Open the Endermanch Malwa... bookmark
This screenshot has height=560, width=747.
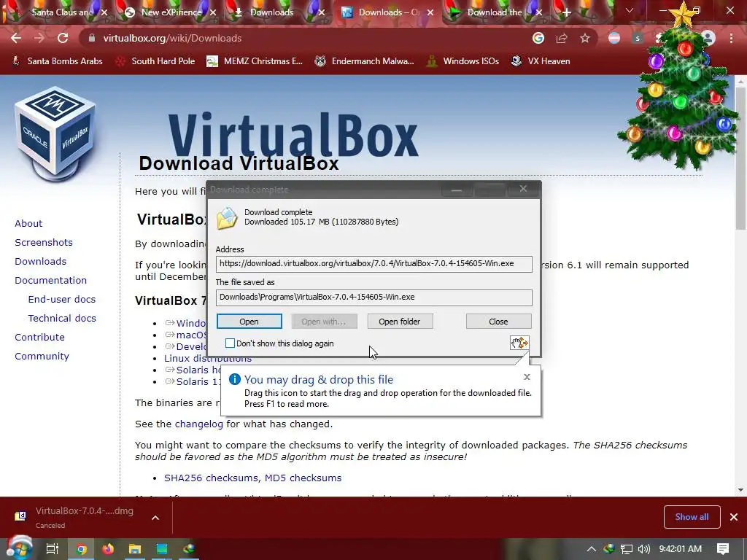tap(365, 61)
